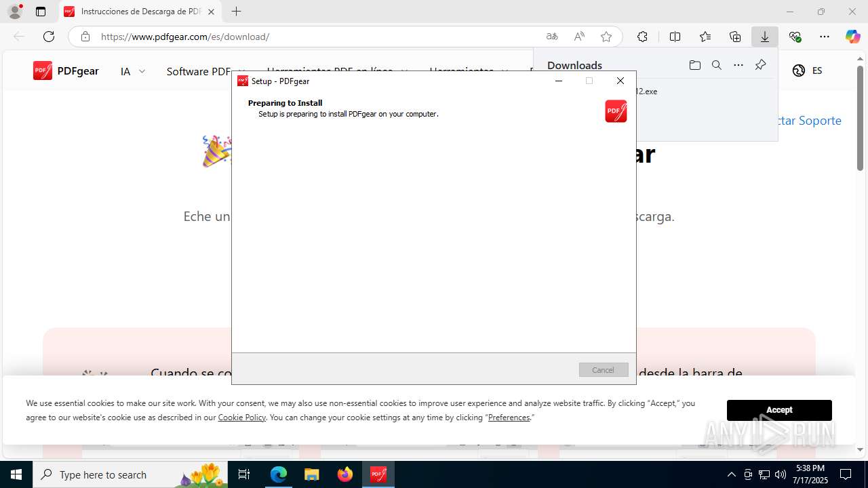Open the ES language selector

click(808, 70)
